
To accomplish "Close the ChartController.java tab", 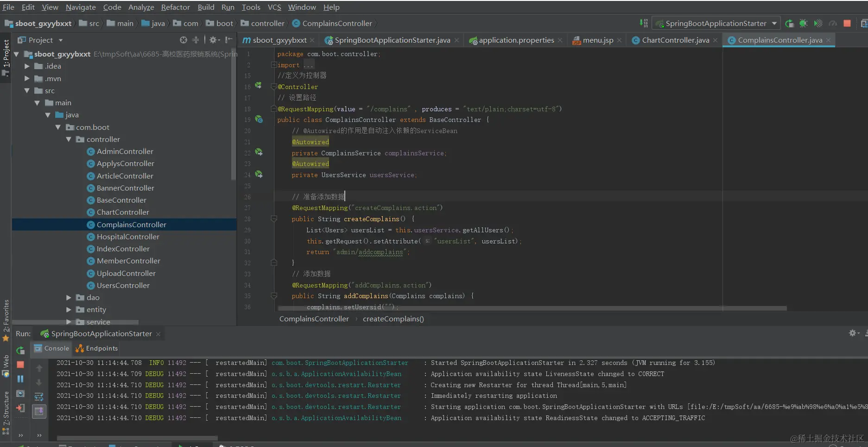I will (716, 40).
